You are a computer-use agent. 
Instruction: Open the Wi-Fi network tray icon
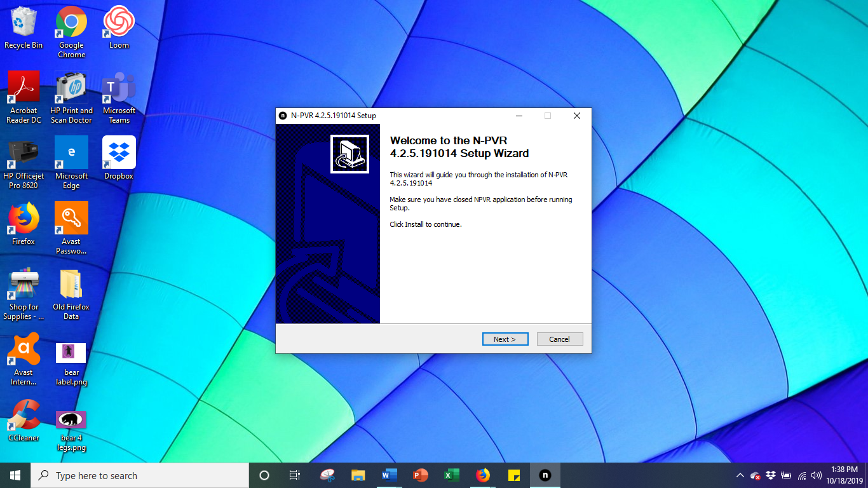[802, 475]
